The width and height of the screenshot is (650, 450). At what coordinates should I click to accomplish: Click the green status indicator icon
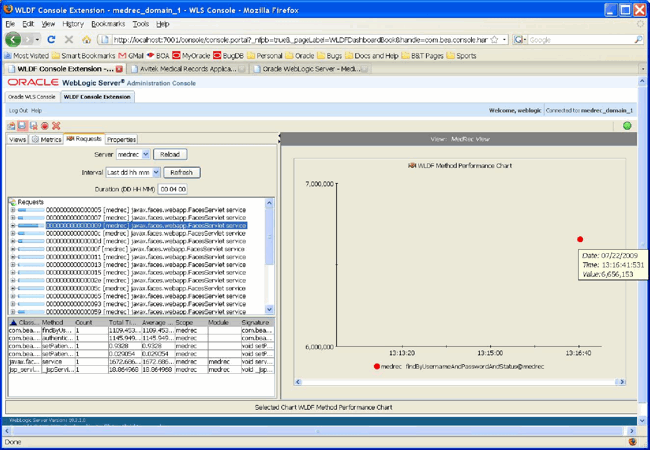[x=627, y=126]
